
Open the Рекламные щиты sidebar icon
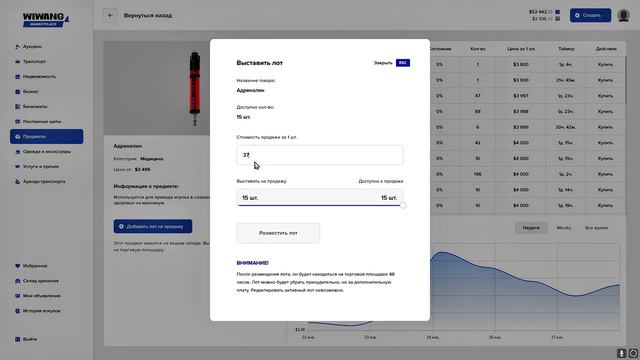point(18,121)
